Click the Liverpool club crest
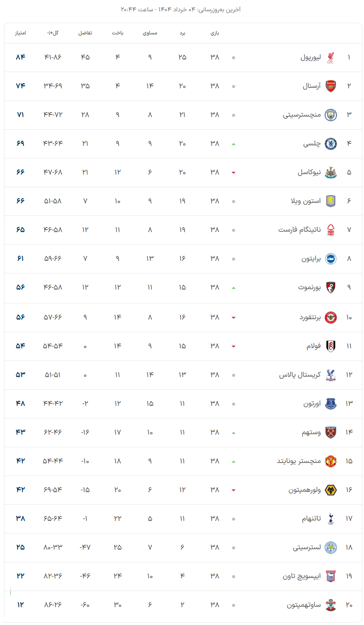The width and height of the screenshot is (364, 625). tap(331, 57)
